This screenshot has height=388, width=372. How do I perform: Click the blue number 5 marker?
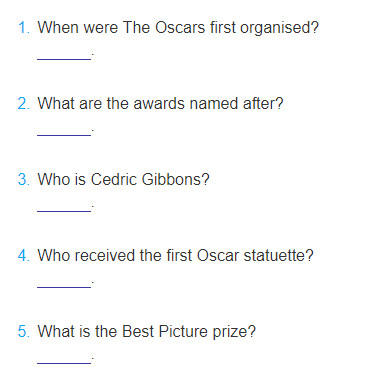click(x=24, y=331)
